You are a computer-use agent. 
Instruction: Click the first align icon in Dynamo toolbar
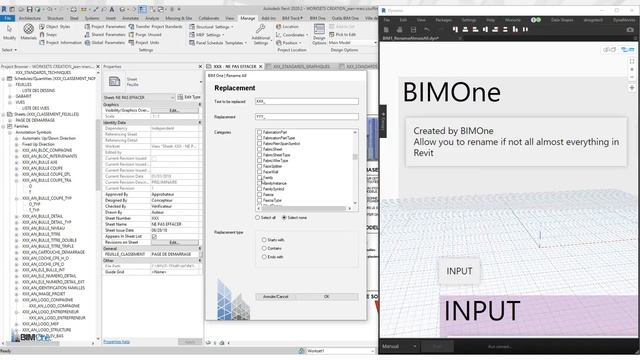tap(455, 29)
